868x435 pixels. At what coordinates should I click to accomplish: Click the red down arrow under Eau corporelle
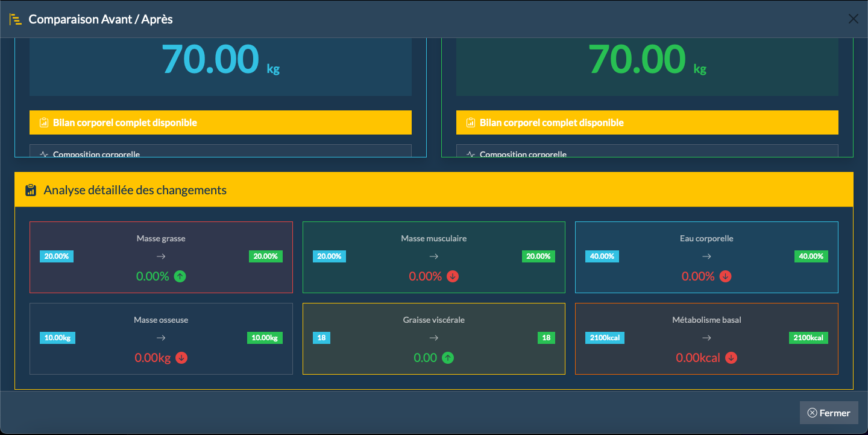[726, 276]
